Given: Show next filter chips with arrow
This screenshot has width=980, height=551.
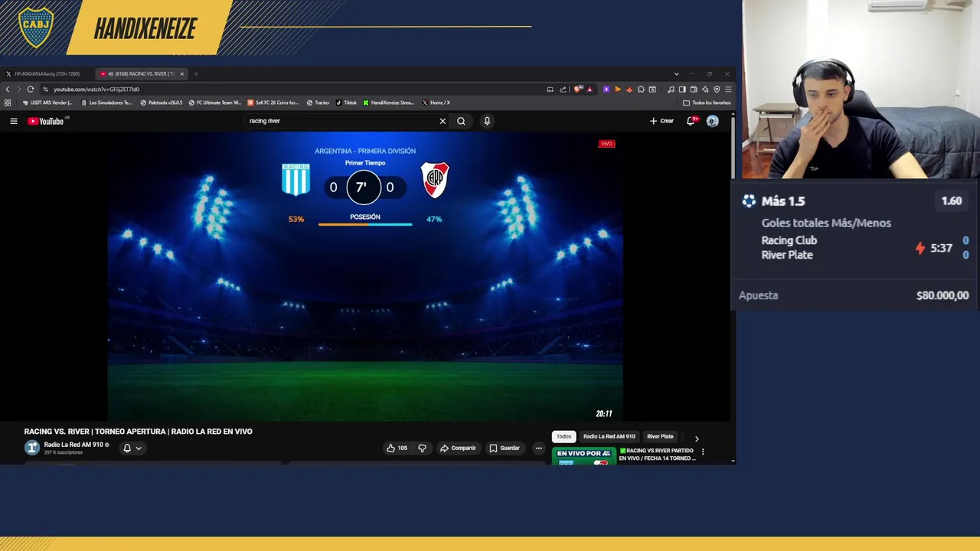Looking at the screenshot, I should (697, 439).
